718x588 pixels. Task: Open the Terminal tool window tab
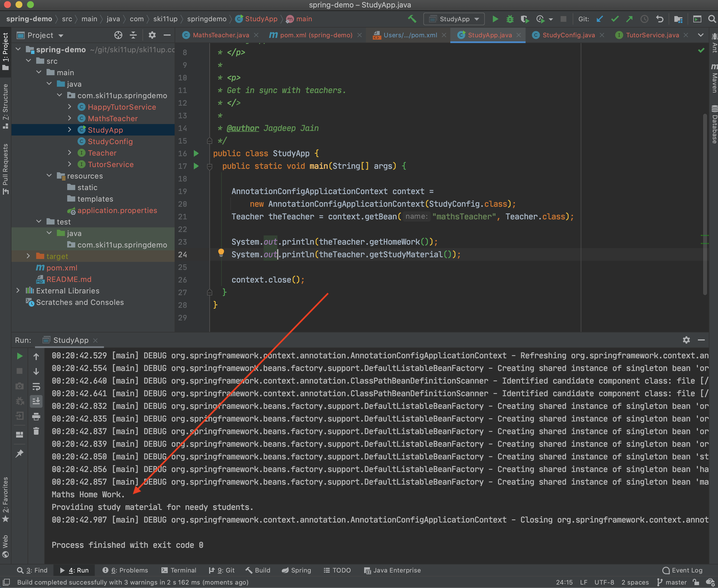179,570
